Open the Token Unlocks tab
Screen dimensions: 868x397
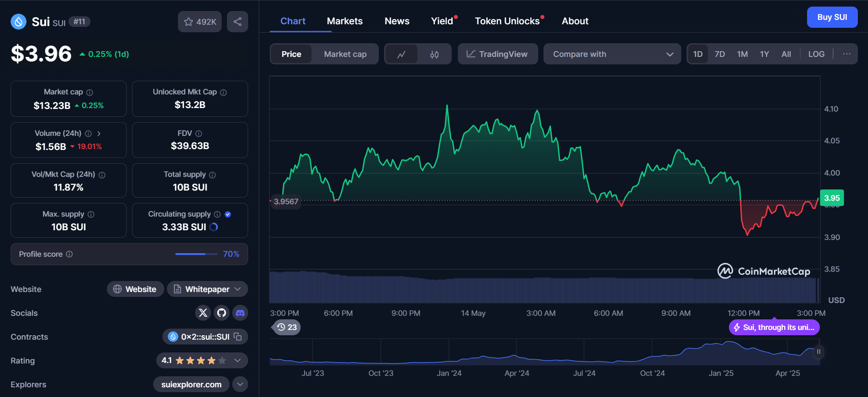click(508, 21)
